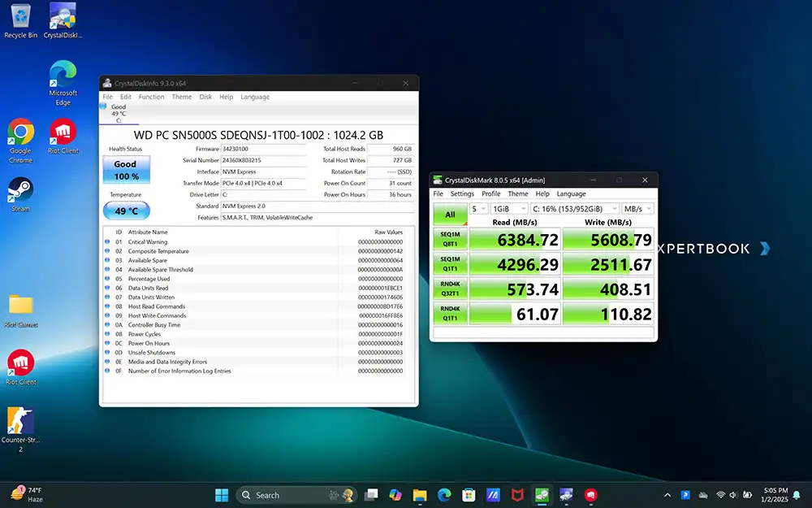Expand the 1GiB test size dropdown
Screen dimensions: 812x508
[508, 209]
